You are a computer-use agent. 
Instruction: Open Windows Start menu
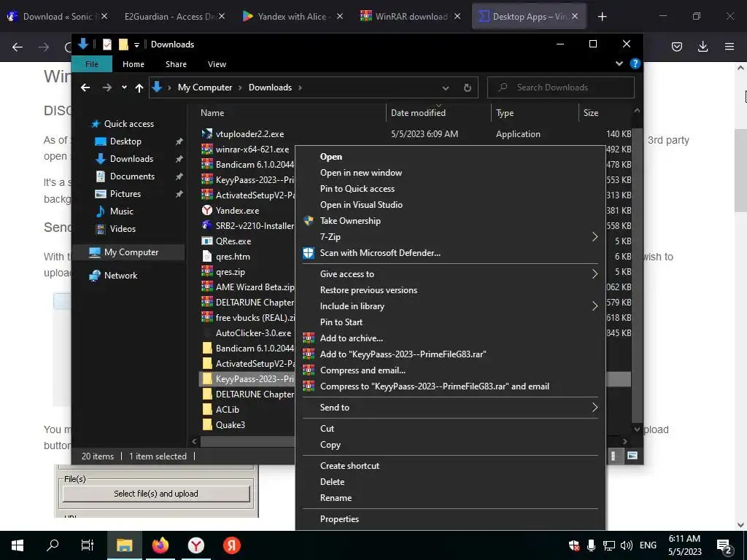18,545
